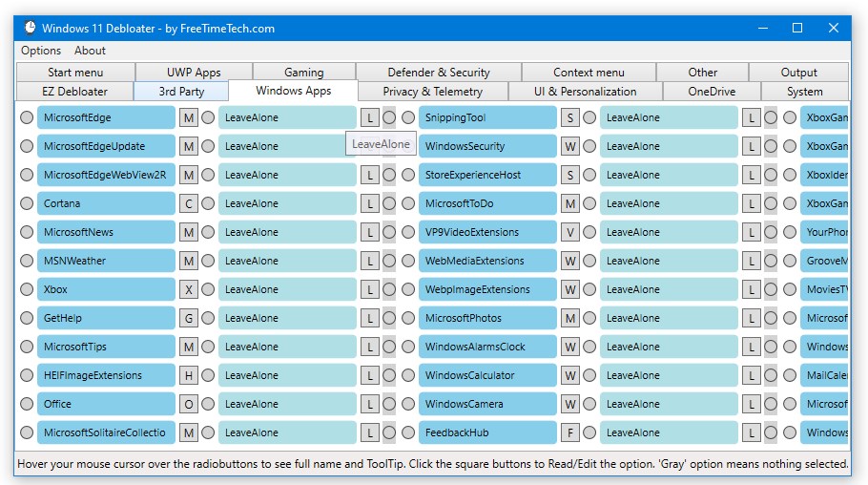This screenshot has width=868, height=485.
Task: Choose the SnippingTool radio circle
Action: (408, 117)
